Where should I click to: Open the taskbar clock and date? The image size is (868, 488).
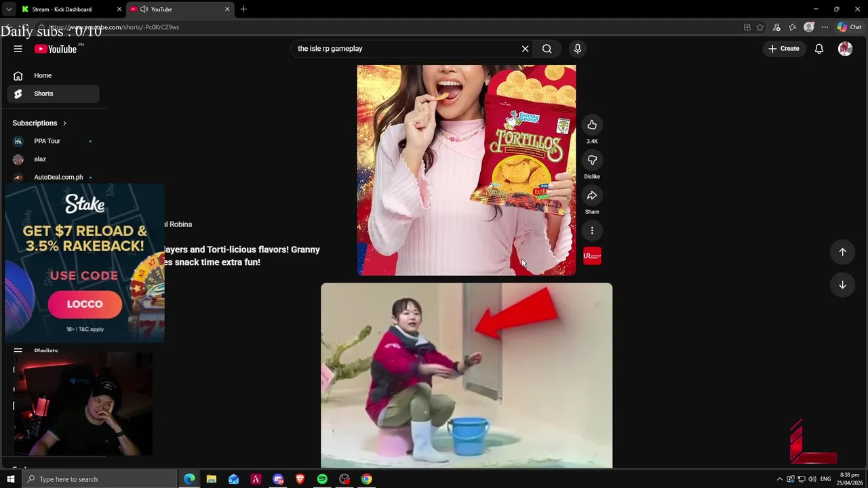click(x=850, y=479)
